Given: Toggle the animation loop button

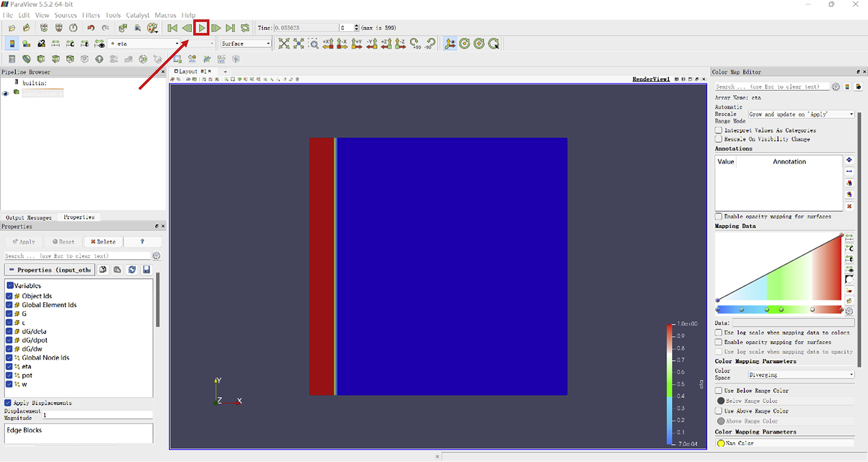Looking at the screenshot, I should click(x=245, y=28).
